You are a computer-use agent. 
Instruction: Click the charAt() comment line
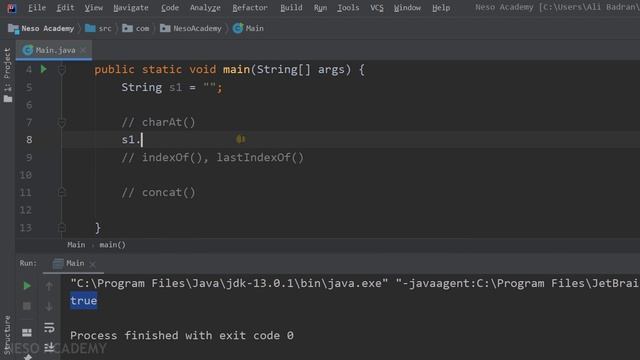point(158,122)
